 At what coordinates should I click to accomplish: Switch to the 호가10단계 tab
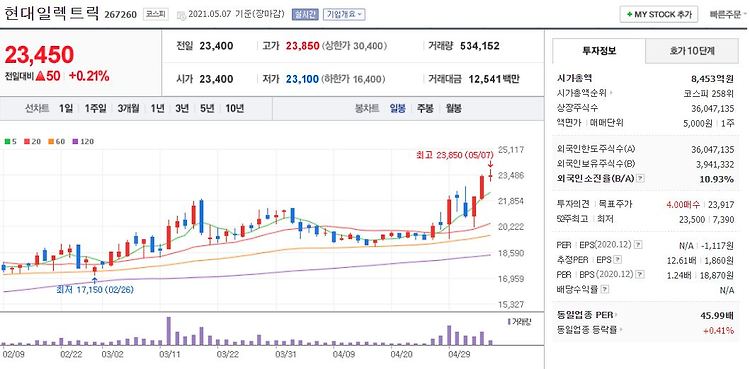pos(692,51)
